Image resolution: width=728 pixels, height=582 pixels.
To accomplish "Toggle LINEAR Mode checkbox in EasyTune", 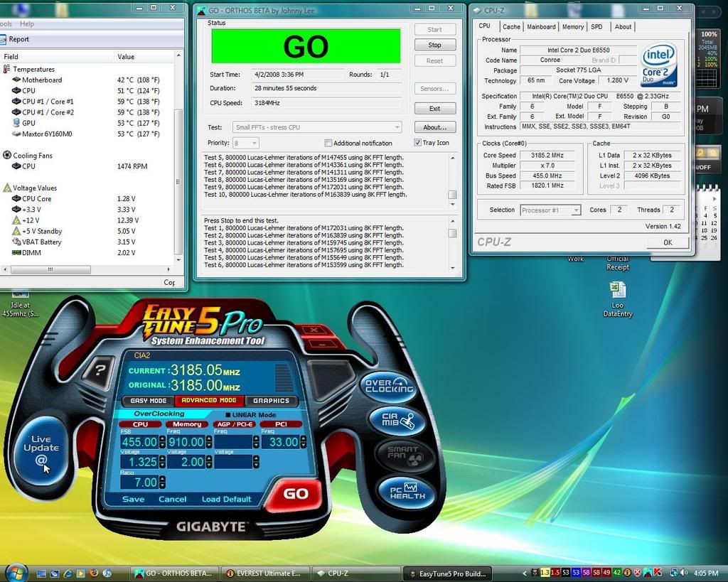I will click(228, 414).
